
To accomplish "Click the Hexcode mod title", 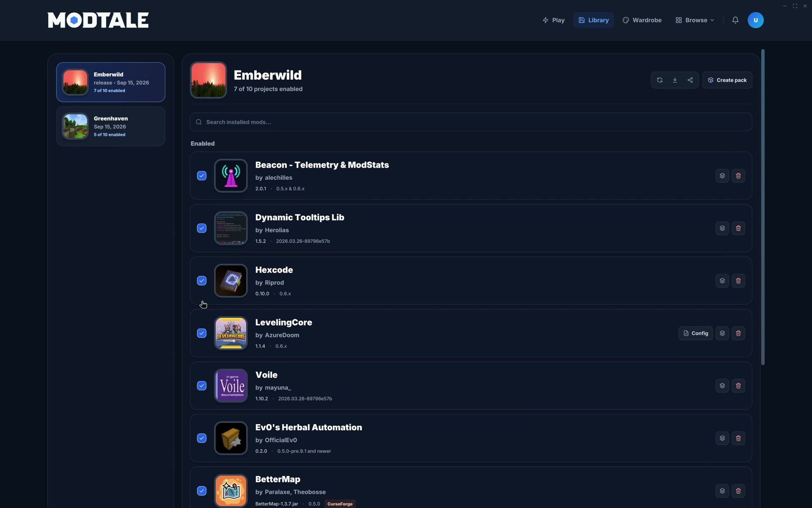I will click(x=274, y=270).
